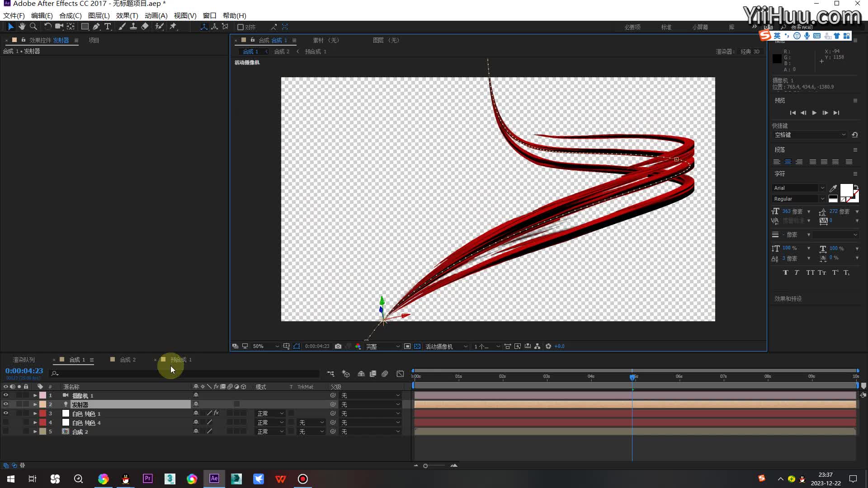Select the Horizontal Type tool
This screenshot has height=488, width=868.
pyautogui.click(x=108, y=27)
